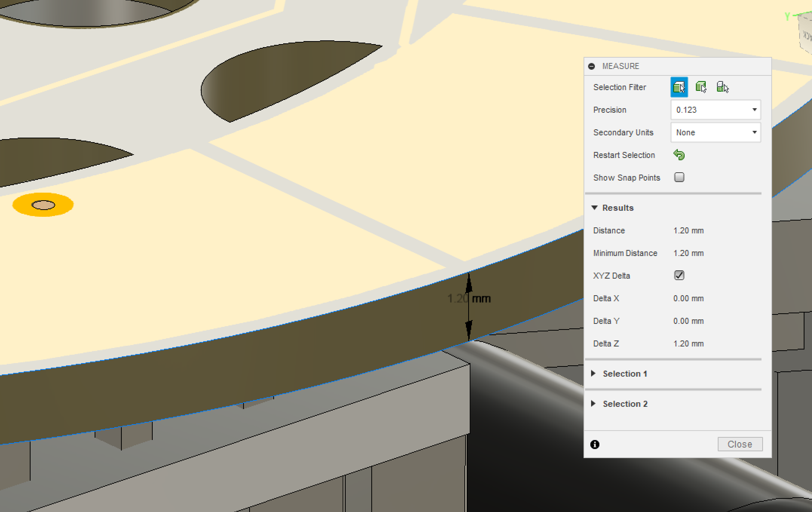Click the Minimum Distance value
Viewport: 812px width, 512px height.
[688, 253]
